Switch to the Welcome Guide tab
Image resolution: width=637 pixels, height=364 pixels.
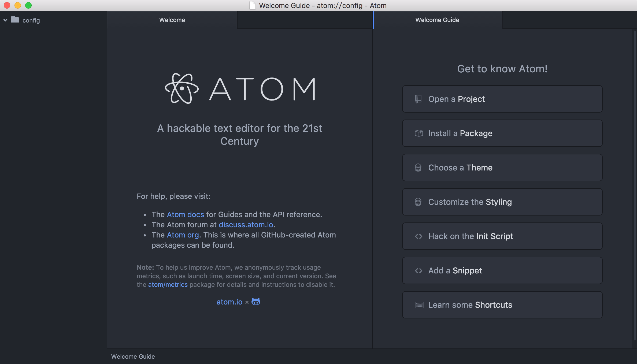coord(437,20)
